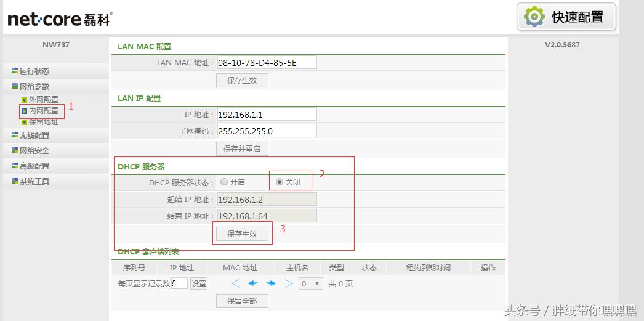This screenshot has width=644, height=321.
Task: Select the DHCP 开启 radio button
Action: point(224,182)
